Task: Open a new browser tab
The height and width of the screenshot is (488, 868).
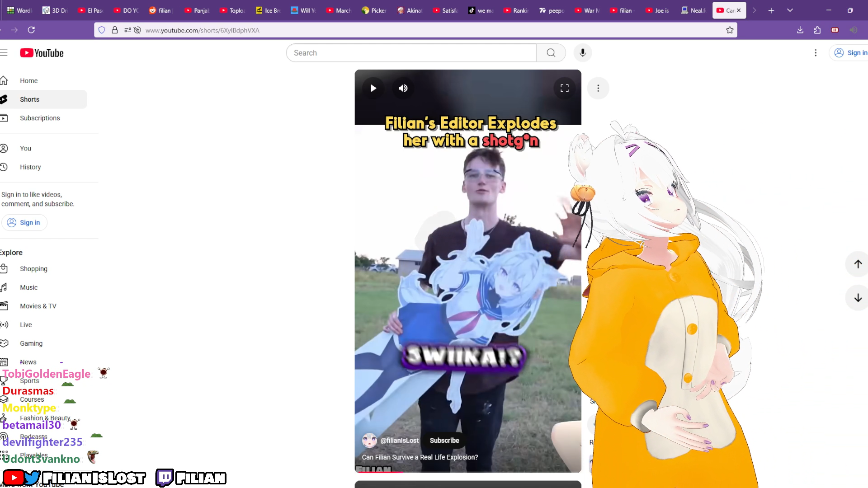Action: (771, 10)
